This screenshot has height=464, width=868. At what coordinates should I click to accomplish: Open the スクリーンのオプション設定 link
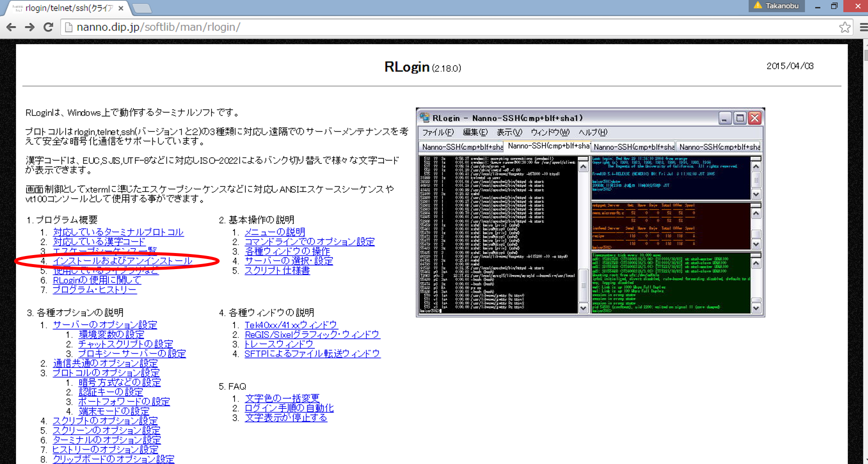click(107, 430)
